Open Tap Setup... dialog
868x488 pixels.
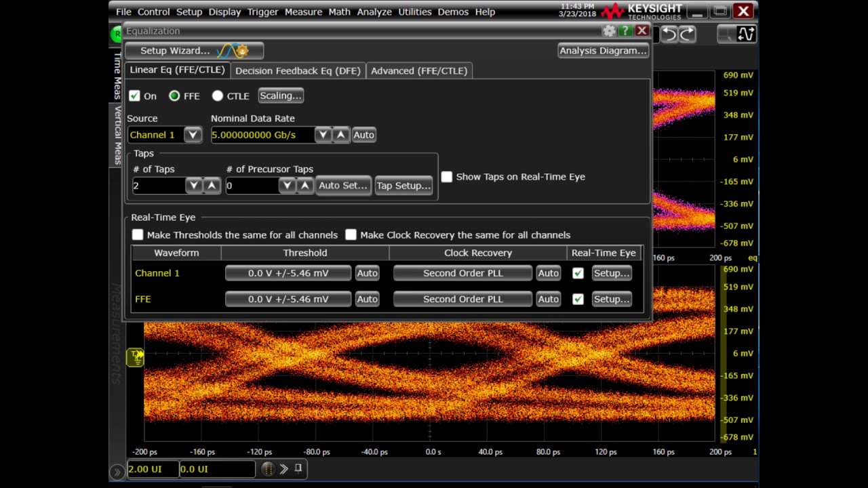pos(403,186)
